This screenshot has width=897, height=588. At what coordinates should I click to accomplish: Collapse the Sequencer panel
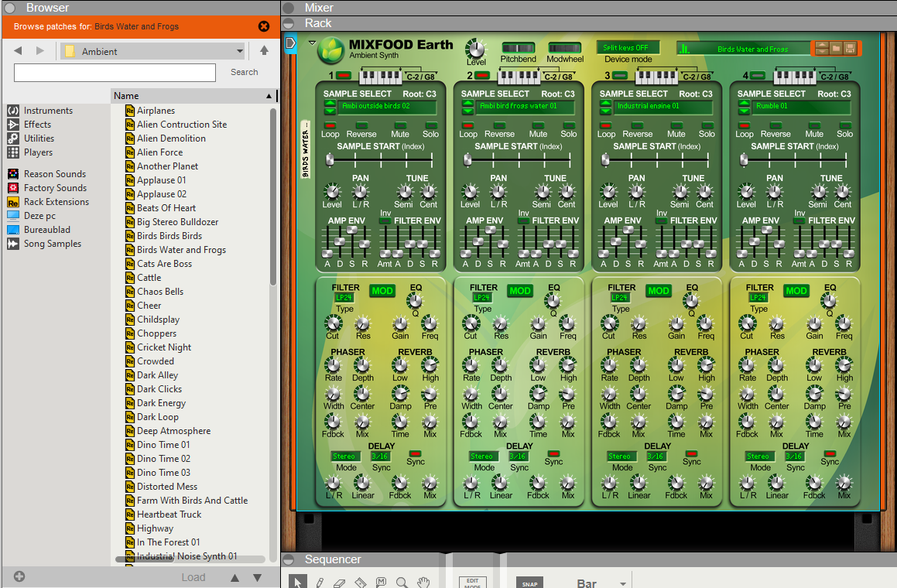[289, 559]
